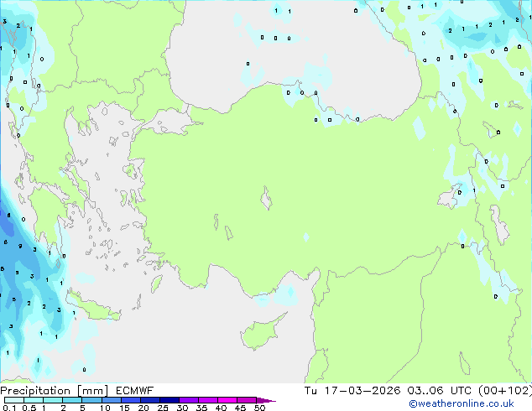Screen dimensions: 532x411
Task: Click the legend label '50'
Action: click(259, 408)
